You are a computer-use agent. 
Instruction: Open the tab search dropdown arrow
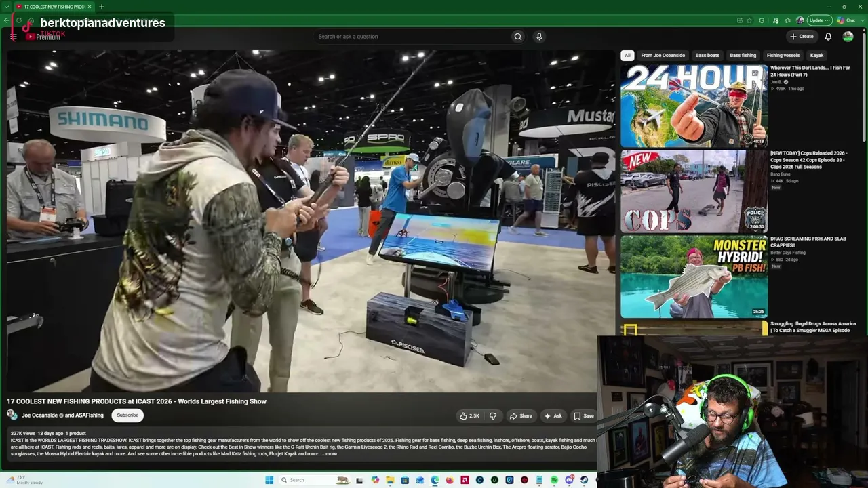(6, 7)
